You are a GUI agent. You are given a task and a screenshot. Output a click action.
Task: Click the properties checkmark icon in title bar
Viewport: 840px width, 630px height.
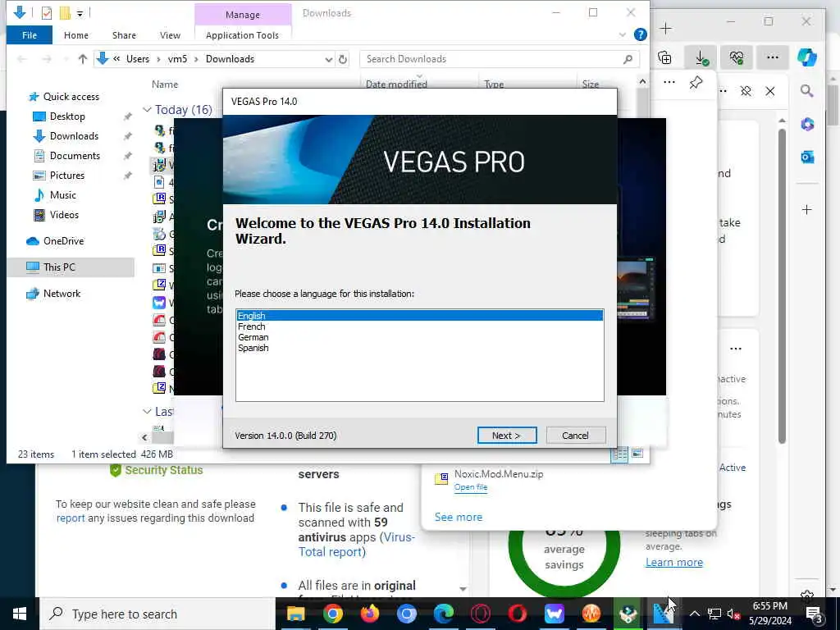point(47,13)
